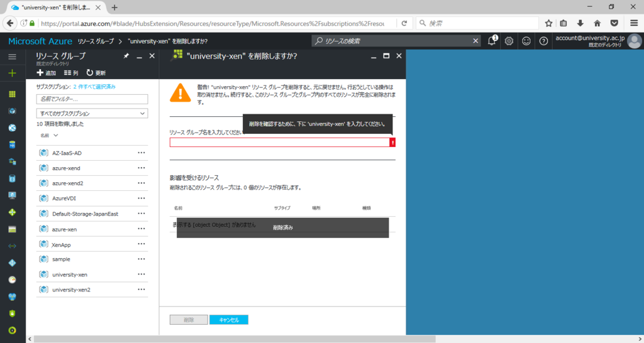Open the Firefox hamburger menu

click(634, 23)
